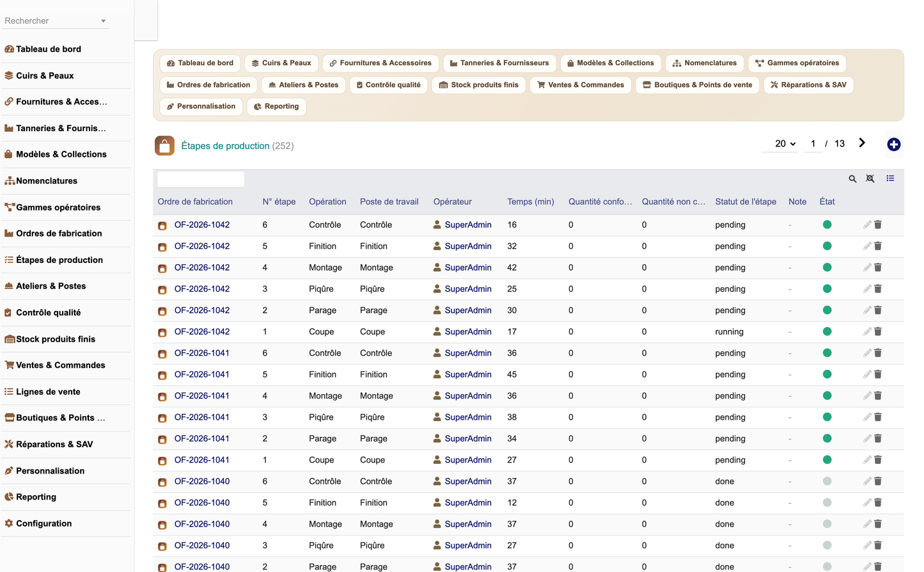Select Stock produits finis in the sidebar menu

tap(55, 339)
